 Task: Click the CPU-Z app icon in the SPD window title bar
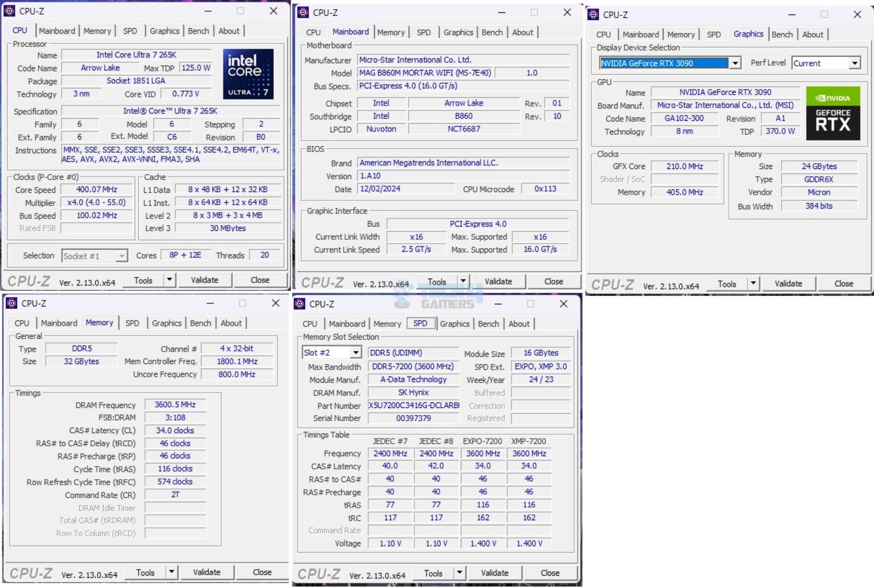(x=300, y=304)
